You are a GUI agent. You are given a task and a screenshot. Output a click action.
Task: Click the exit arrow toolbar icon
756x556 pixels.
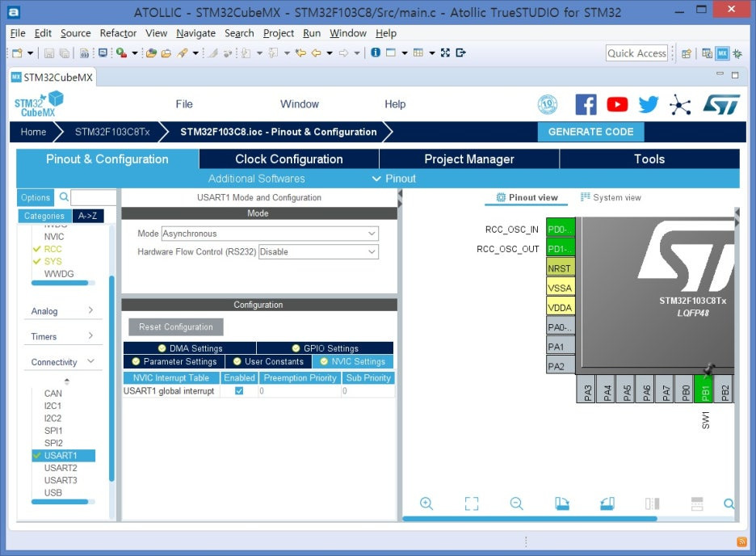[x=461, y=53]
